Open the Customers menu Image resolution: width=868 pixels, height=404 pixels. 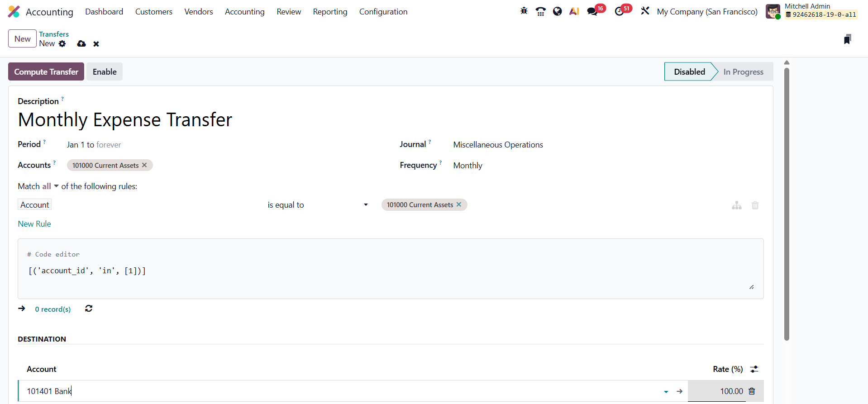[x=154, y=12]
